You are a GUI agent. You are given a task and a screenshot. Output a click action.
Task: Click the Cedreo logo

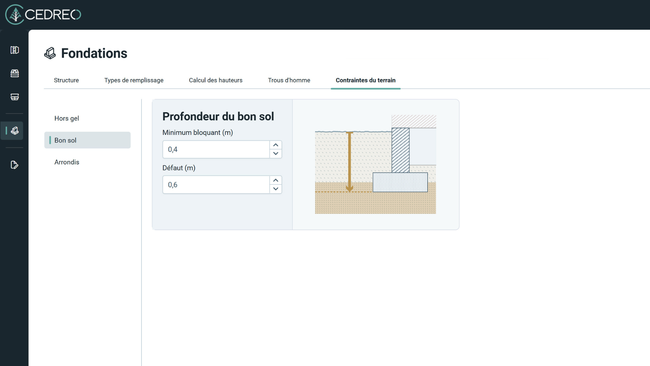(x=43, y=15)
